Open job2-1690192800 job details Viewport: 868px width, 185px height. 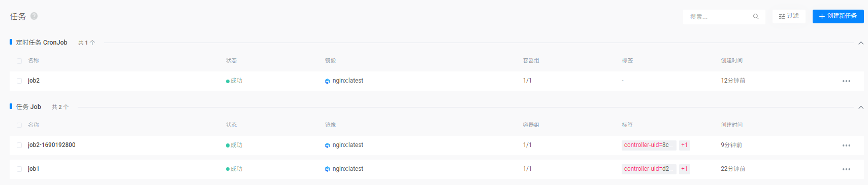52,145
